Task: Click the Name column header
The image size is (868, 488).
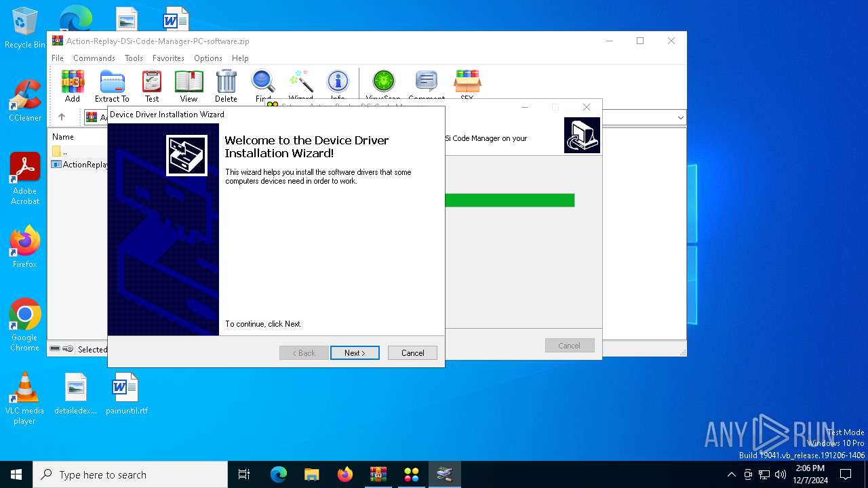Action: 63,137
